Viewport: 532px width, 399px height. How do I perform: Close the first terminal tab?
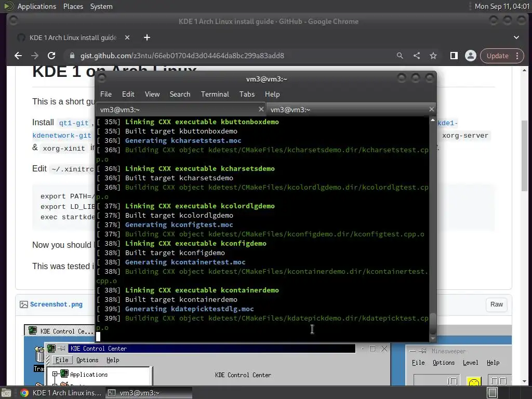(261, 109)
